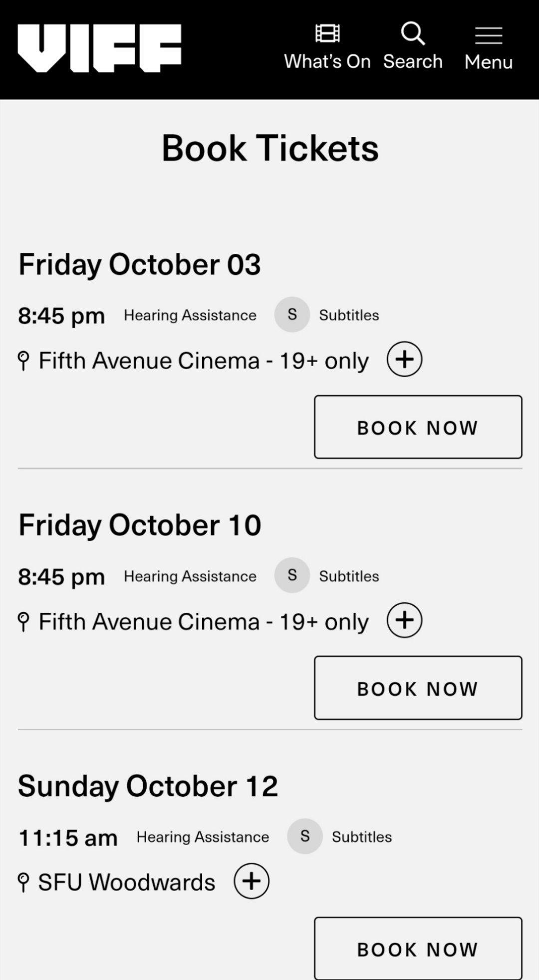Click Subtitles S icon for October 10
Screen dimensions: 539x980
click(292, 575)
